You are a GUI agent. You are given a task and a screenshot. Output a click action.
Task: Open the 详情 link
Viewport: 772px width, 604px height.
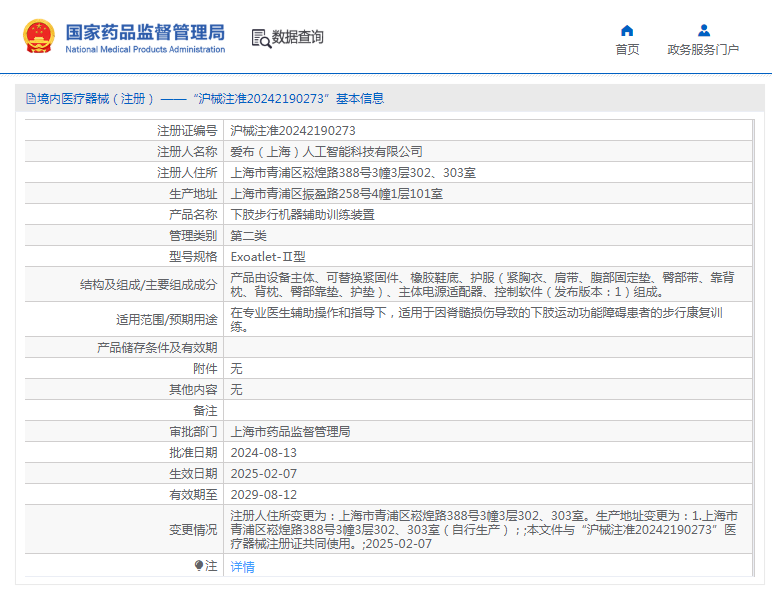[242, 567]
